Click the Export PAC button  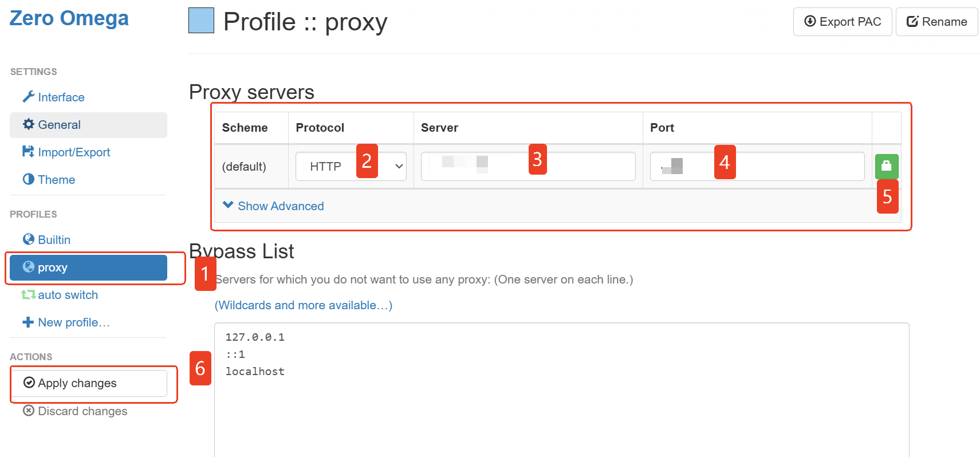pos(843,22)
